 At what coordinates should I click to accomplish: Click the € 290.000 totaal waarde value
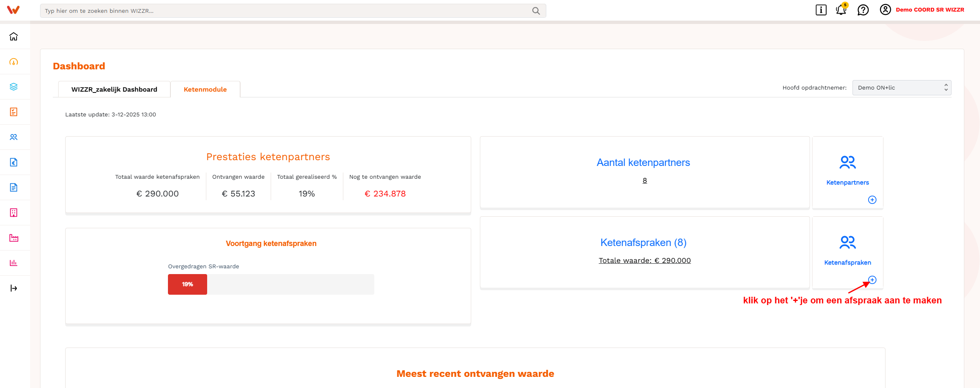pos(158,194)
